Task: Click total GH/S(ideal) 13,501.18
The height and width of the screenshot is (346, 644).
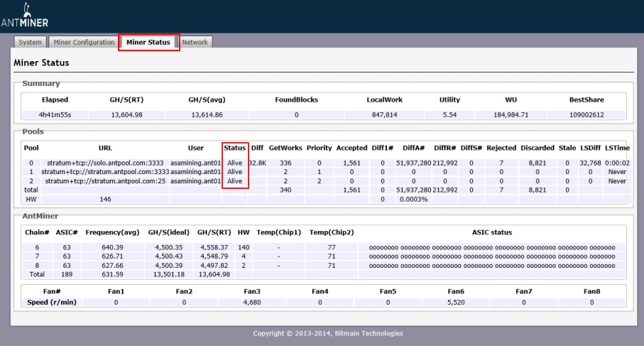Action: [x=169, y=274]
